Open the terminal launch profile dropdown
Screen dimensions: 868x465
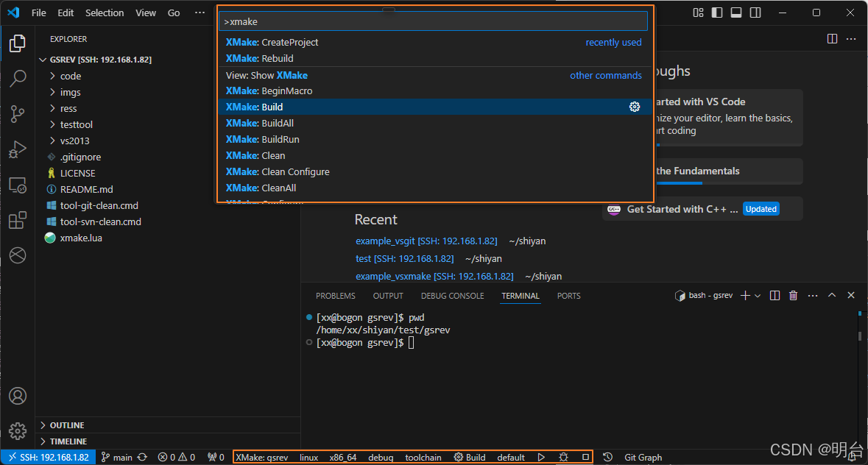click(758, 296)
